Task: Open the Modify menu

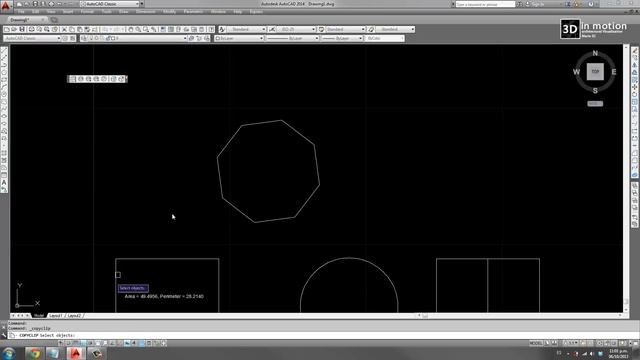Action: [169, 12]
